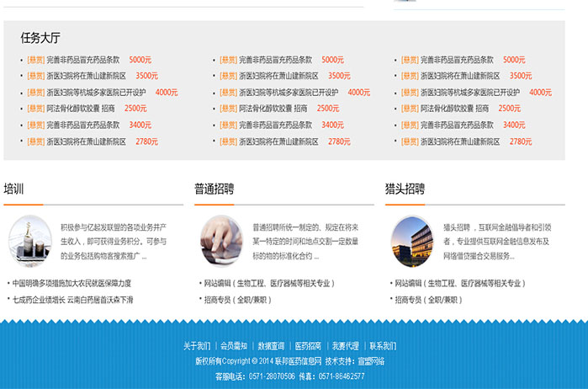Viewport: 588px width, 389px height.
Task: Open the 普通招聘 circular keyboard thumbnail
Action: pyautogui.click(x=221, y=242)
